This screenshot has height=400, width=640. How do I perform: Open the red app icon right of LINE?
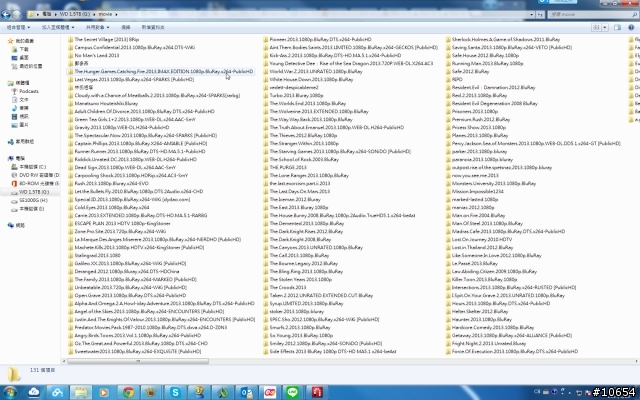(x=317, y=392)
